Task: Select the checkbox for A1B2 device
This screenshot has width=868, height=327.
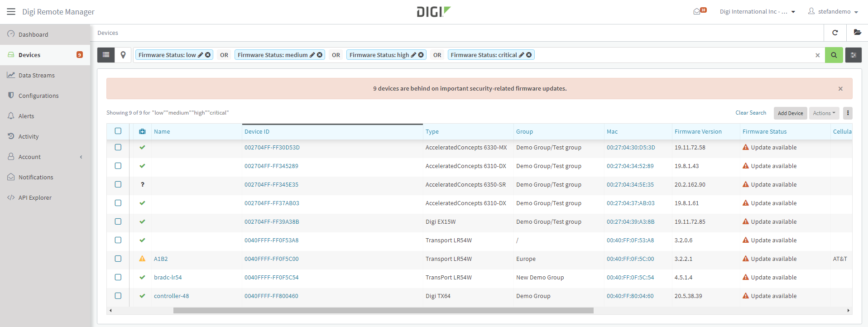Action: (118, 259)
